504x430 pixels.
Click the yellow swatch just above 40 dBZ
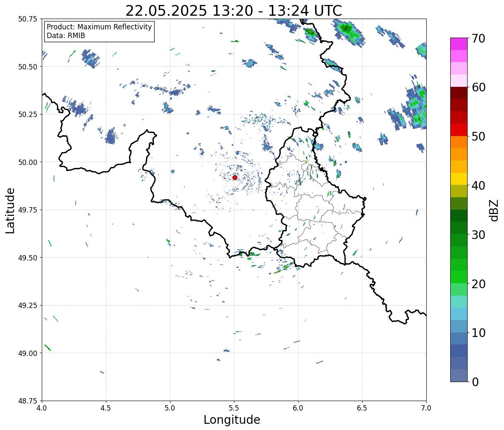click(x=459, y=179)
